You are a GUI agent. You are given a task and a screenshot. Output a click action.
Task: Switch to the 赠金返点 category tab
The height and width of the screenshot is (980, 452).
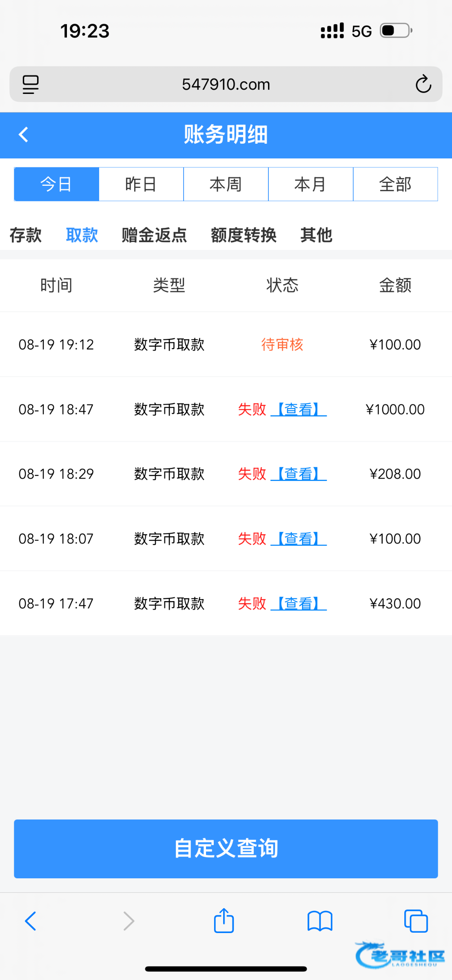tap(154, 235)
